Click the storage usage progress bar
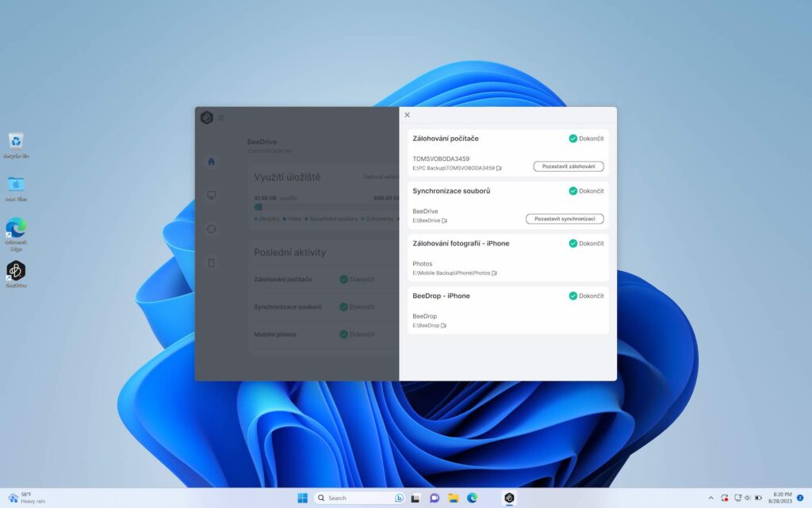 click(x=326, y=207)
